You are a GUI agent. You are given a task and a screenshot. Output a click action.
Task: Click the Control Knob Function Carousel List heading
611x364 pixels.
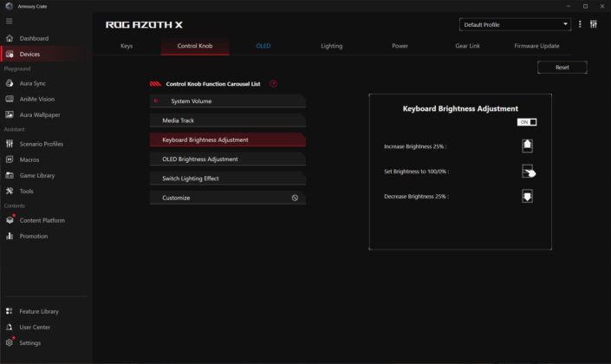tap(212, 84)
